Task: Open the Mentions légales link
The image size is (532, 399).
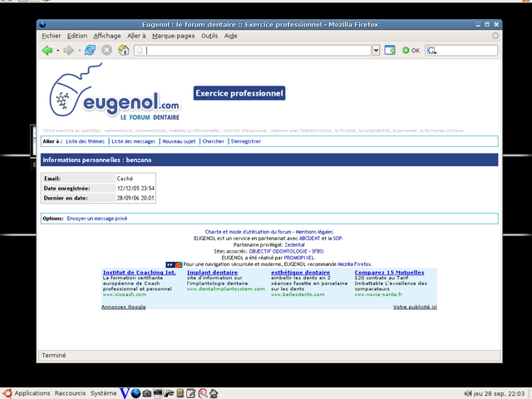Action: (314, 232)
